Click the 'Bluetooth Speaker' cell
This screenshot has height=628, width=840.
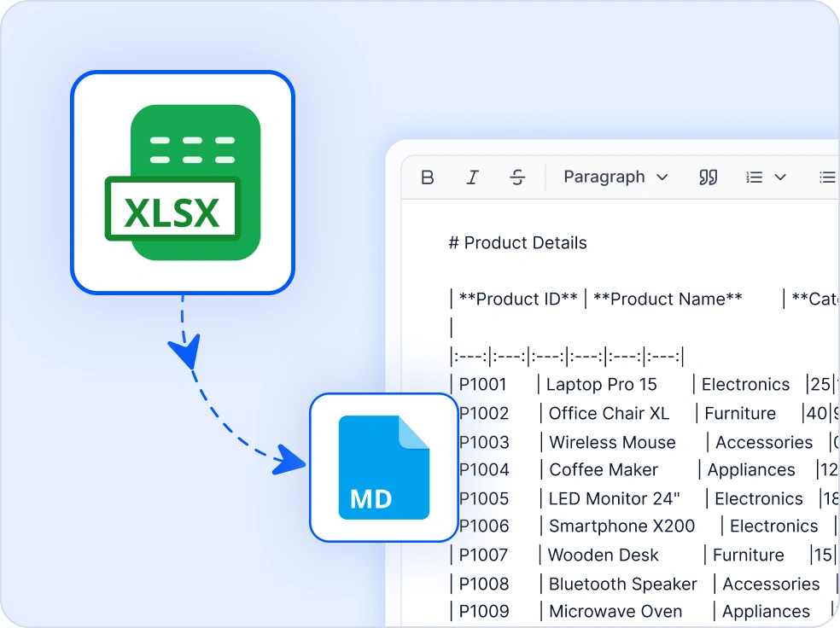[x=623, y=584]
